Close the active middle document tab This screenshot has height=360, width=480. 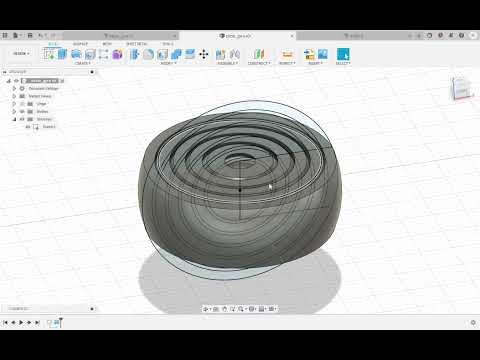click(292, 35)
